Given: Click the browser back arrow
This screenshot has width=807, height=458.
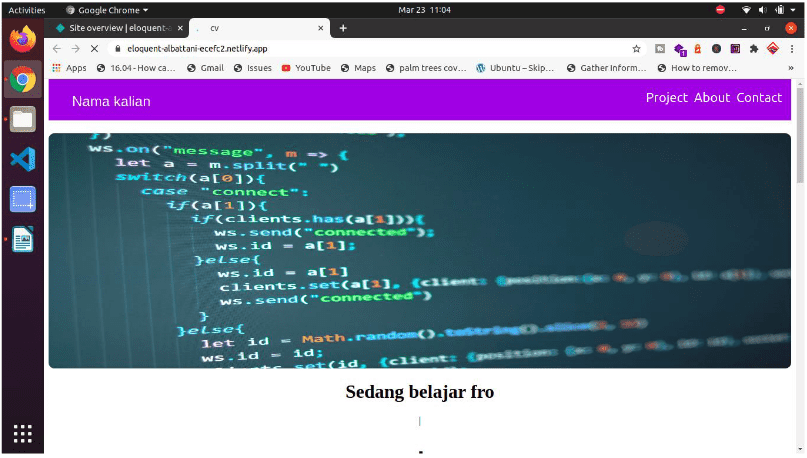Looking at the screenshot, I should [57, 48].
